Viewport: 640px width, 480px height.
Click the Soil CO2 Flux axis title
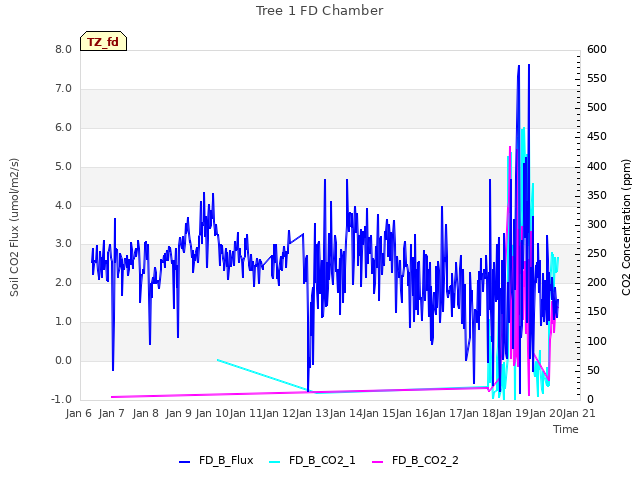tap(14, 227)
